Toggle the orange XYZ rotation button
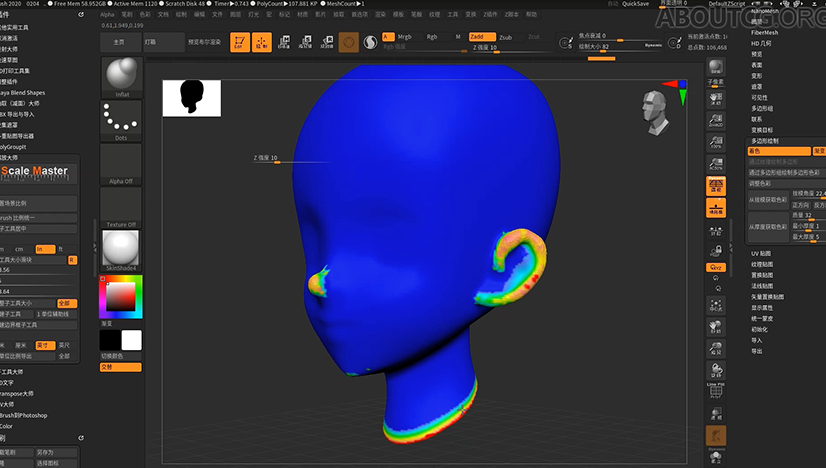 pos(716,267)
